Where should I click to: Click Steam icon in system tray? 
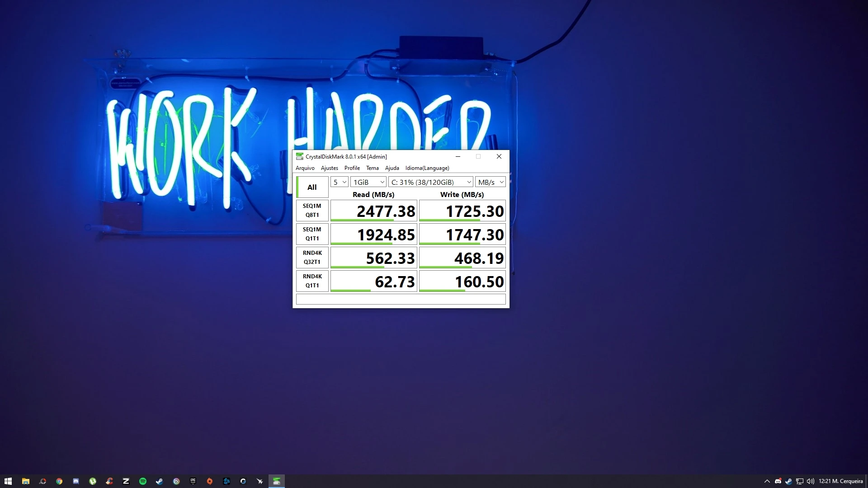point(788,481)
